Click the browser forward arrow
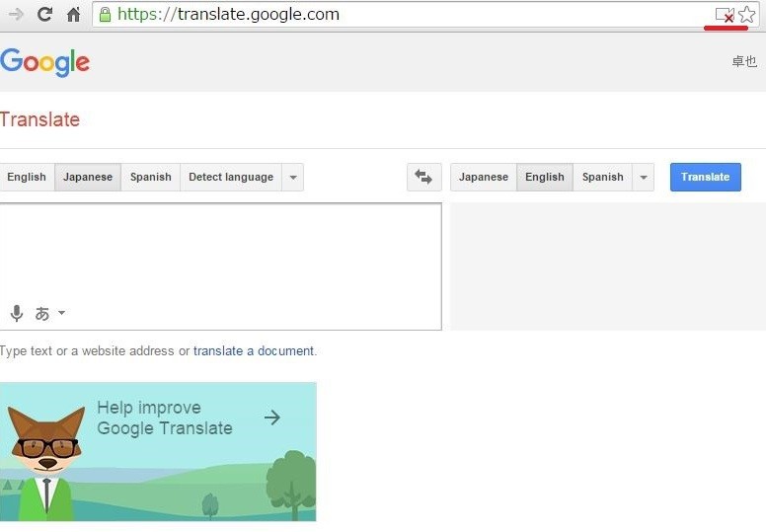The image size is (766, 532). (x=16, y=14)
